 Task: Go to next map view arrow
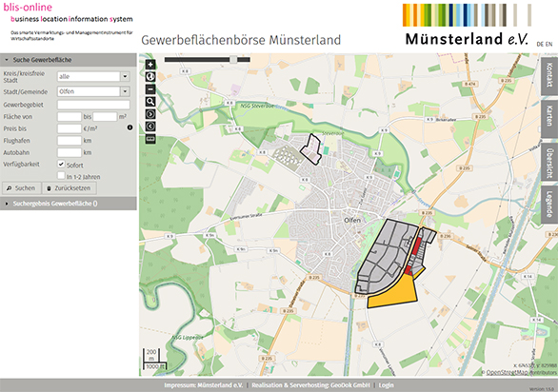150,114
